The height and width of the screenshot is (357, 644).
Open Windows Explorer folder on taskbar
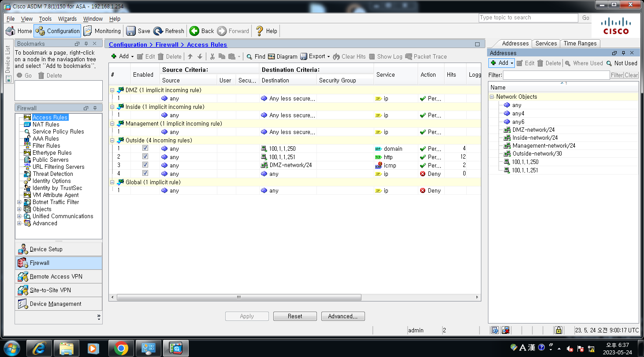tap(66, 348)
